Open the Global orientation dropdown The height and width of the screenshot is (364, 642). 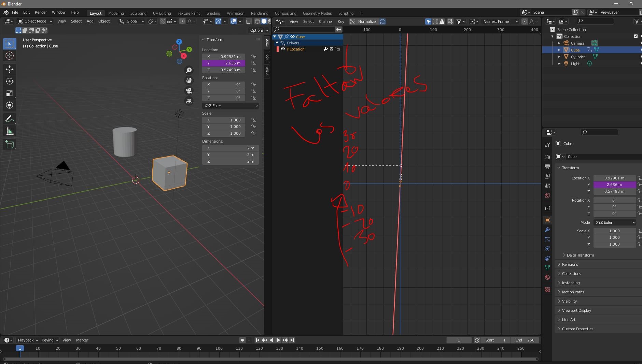(x=132, y=21)
